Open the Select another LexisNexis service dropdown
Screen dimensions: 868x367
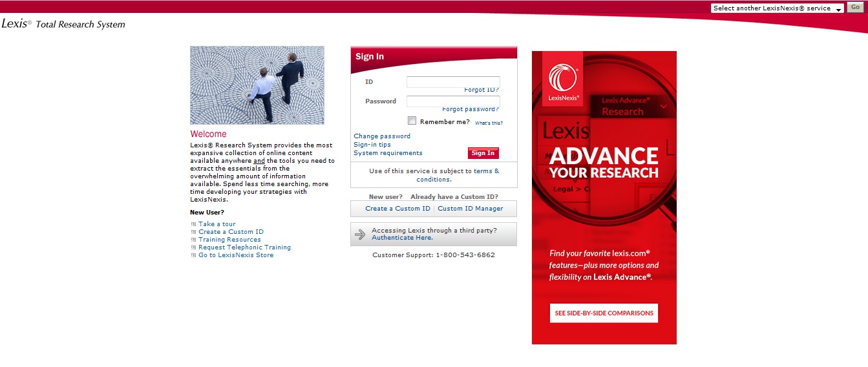777,8
